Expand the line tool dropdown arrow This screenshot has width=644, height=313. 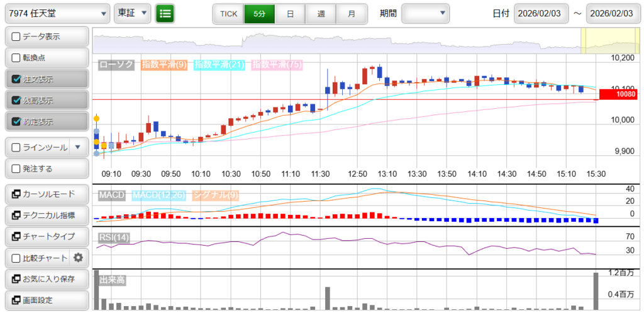click(x=78, y=148)
